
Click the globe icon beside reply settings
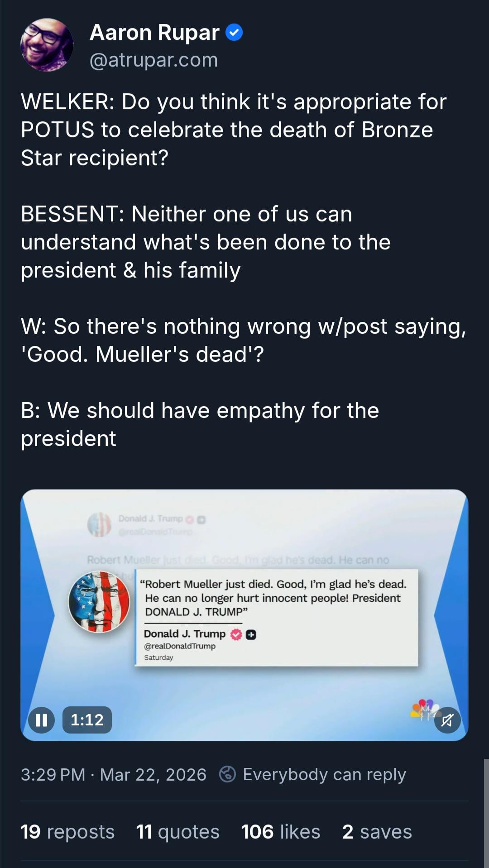pos(227,774)
